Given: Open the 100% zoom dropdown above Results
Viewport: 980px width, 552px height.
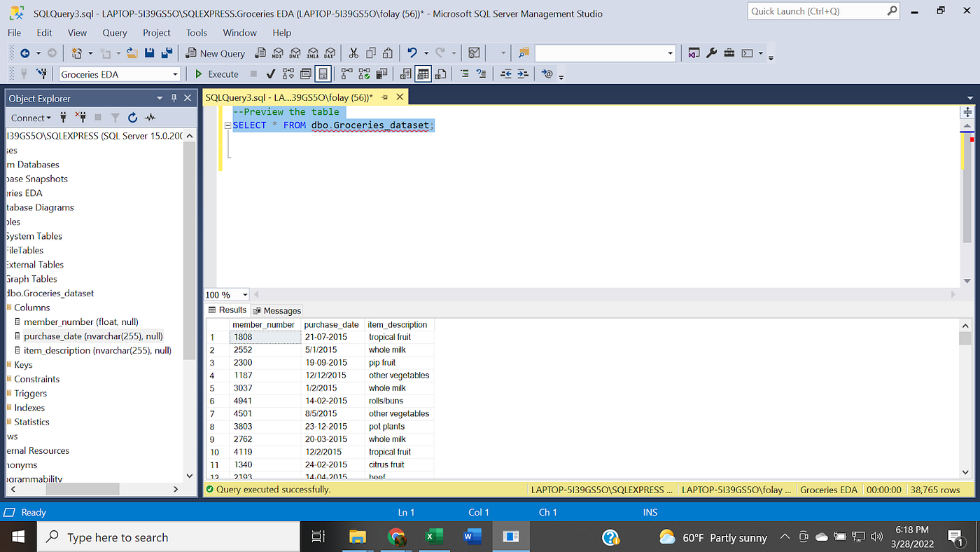Looking at the screenshot, I should tap(225, 294).
